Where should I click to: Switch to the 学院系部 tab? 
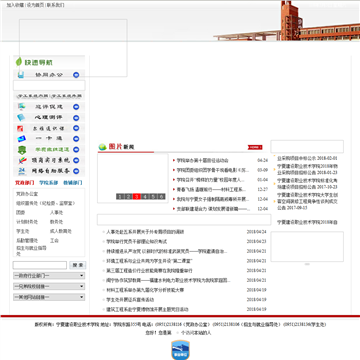pyautogui.click(x=49, y=183)
